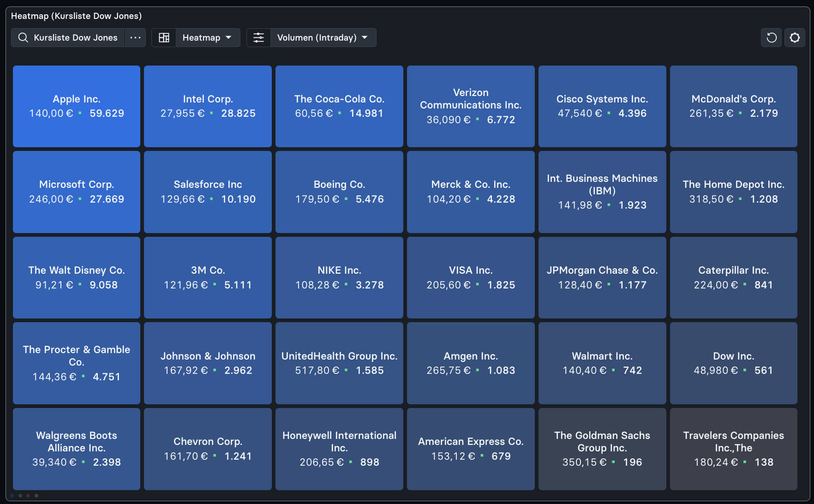The width and height of the screenshot is (814, 504).
Task: Click the filter sliders icon
Action: click(x=259, y=37)
